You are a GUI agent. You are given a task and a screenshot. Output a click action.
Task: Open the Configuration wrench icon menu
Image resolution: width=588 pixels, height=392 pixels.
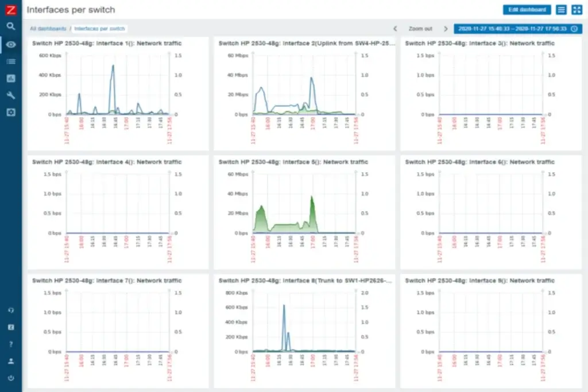(x=11, y=95)
